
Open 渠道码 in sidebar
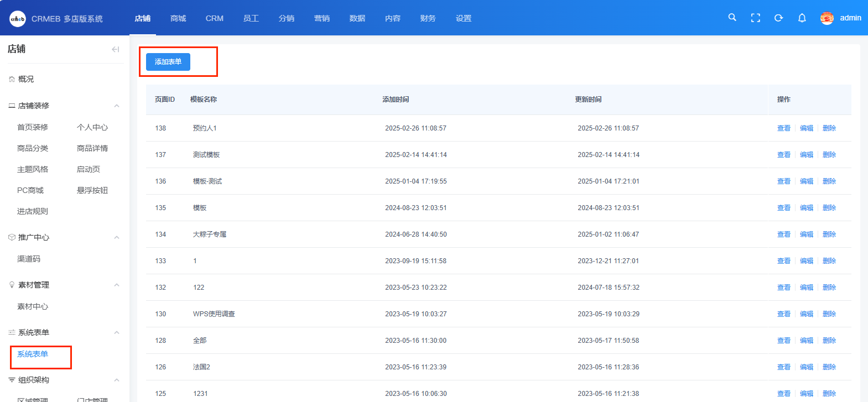pyautogui.click(x=29, y=259)
